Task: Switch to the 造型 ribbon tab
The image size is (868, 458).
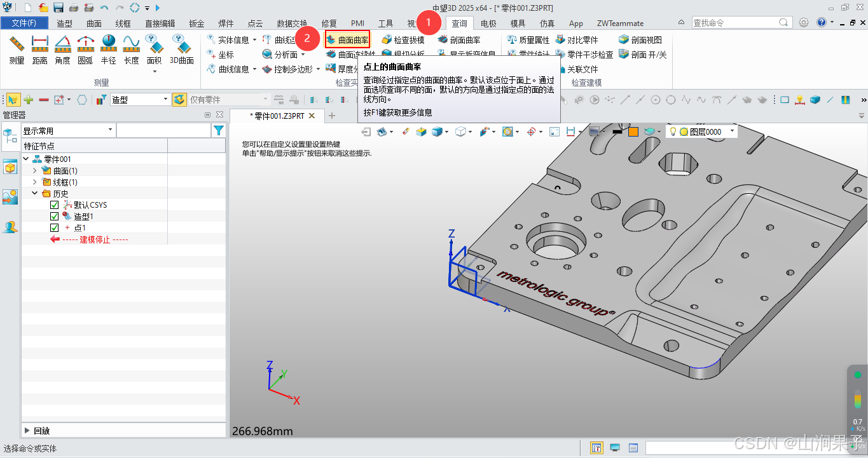Action: [64, 24]
